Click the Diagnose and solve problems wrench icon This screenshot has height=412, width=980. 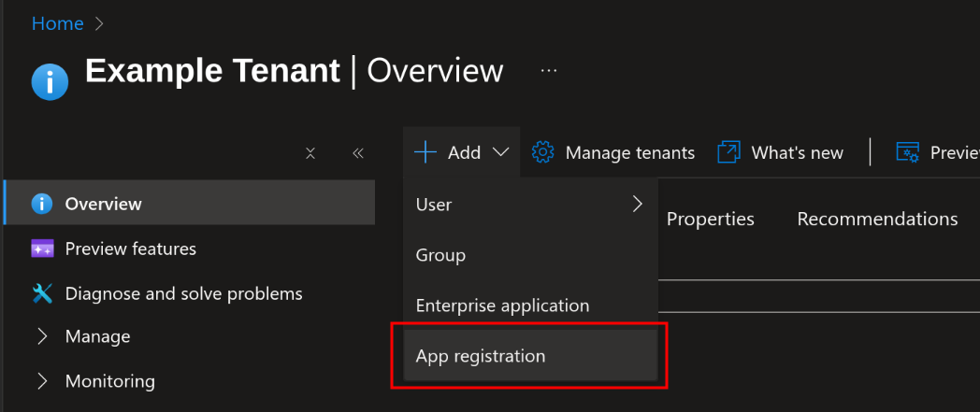pos(42,293)
